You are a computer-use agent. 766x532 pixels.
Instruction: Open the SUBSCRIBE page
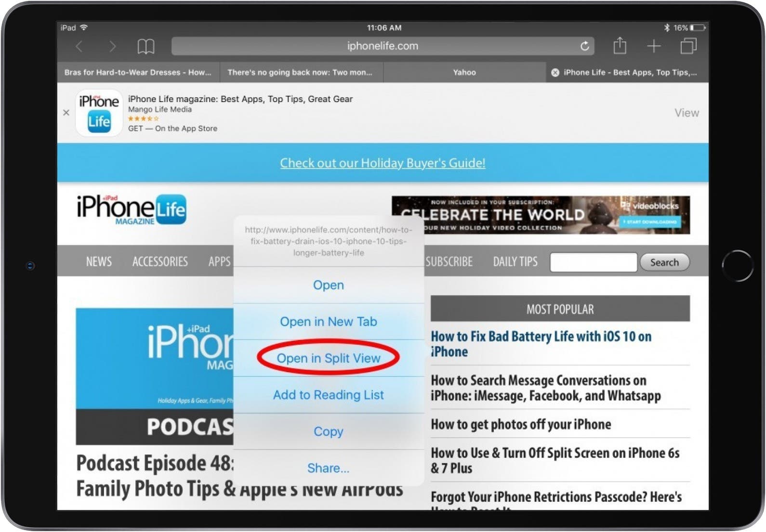pyautogui.click(x=449, y=262)
